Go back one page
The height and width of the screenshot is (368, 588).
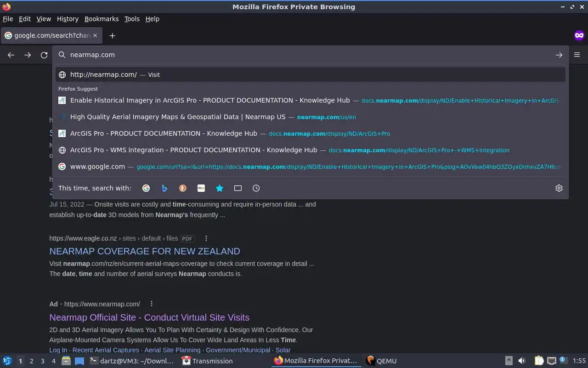coord(11,55)
